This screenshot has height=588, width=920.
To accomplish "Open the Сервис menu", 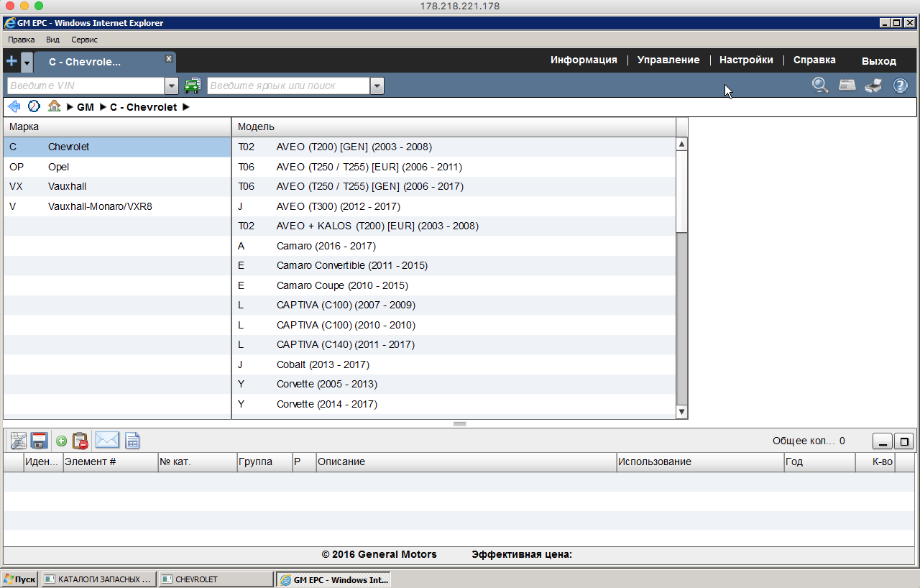I will (x=84, y=40).
